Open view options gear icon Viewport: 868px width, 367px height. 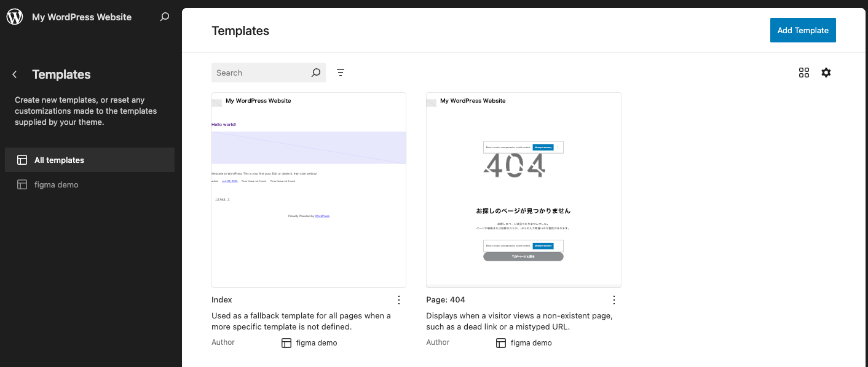[826, 73]
